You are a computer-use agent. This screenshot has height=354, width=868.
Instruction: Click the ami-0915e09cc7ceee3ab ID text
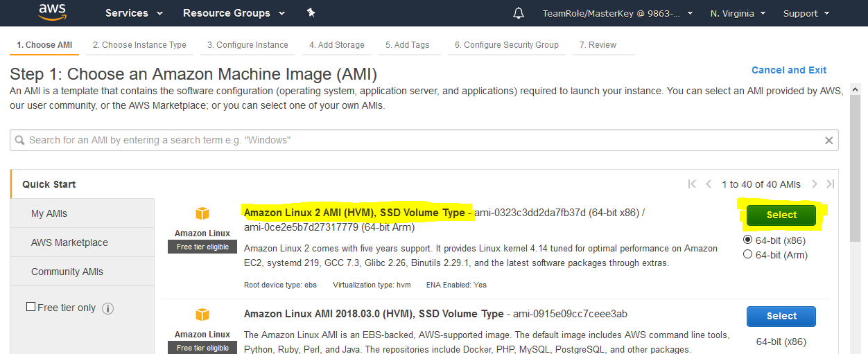(x=570, y=314)
